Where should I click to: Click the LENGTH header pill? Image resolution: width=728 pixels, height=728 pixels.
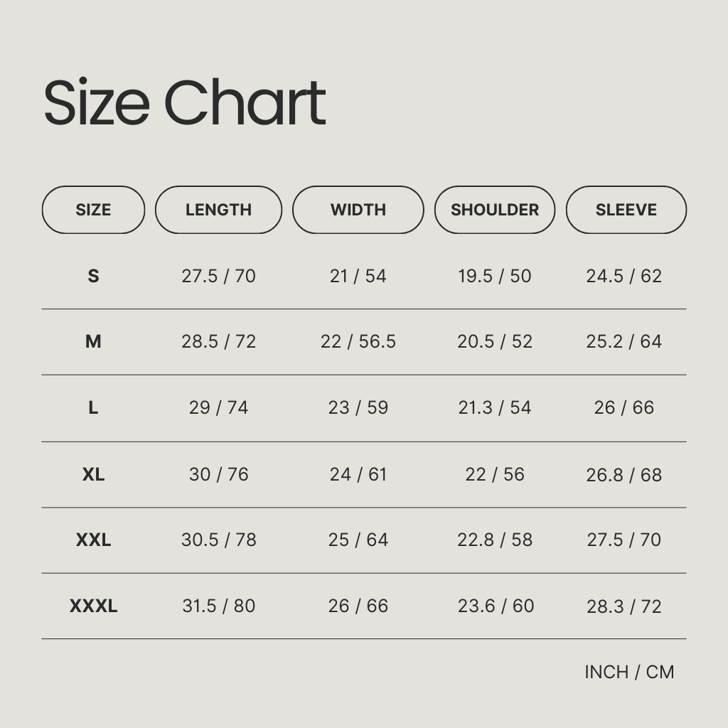point(218,210)
